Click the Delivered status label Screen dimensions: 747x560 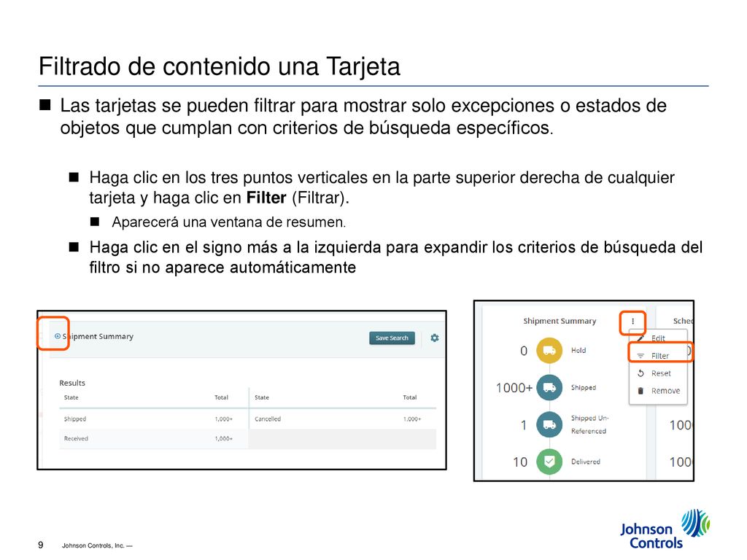point(586,462)
